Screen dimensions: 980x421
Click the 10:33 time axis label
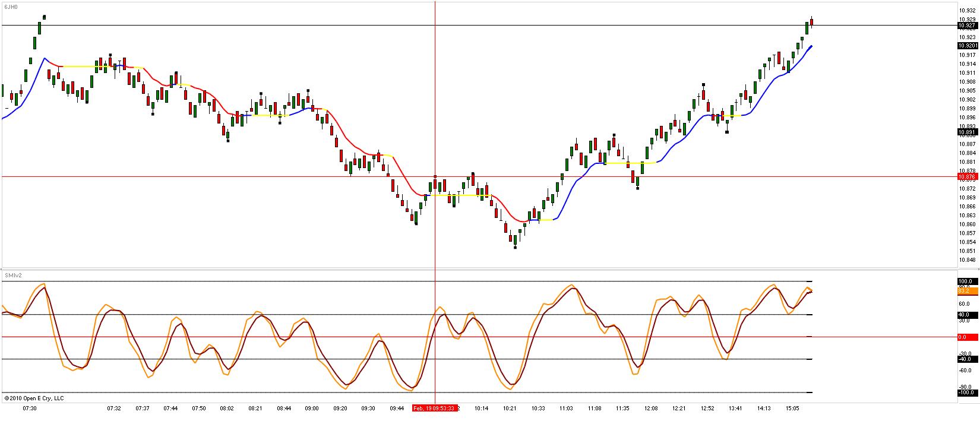(538, 409)
